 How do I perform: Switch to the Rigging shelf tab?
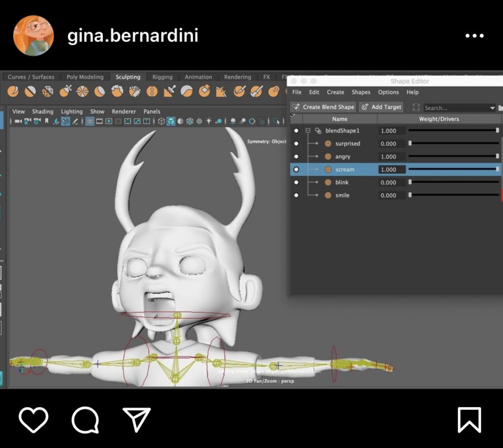coord(162,77)
